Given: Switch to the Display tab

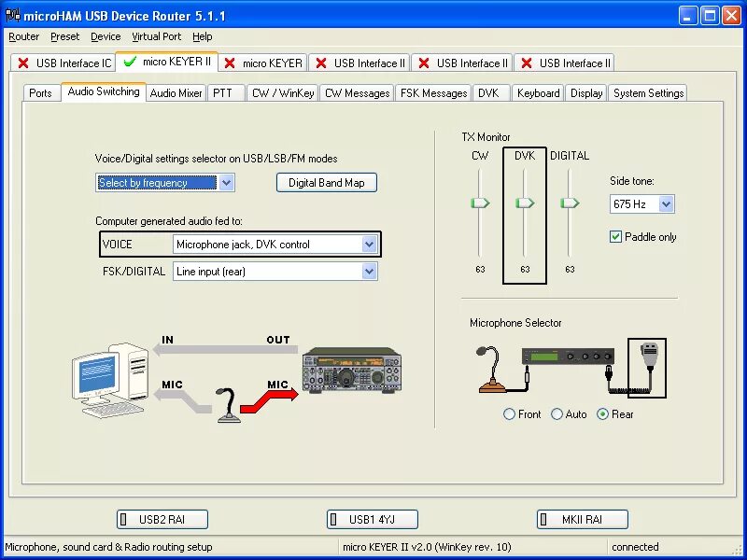Looking at the screenshot, I should [586, 92].
